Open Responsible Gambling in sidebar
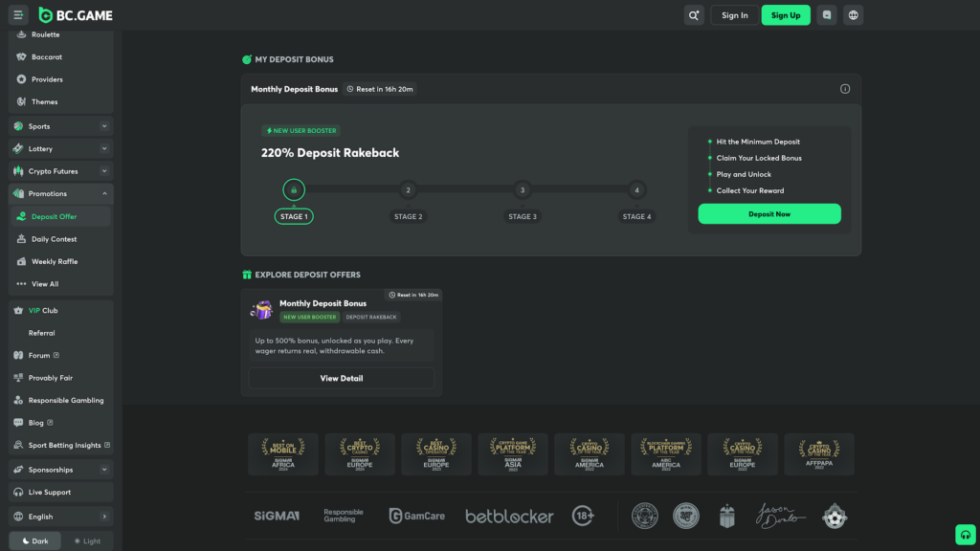This screenshot has height=551, width=980. click(x=60, y=401)
